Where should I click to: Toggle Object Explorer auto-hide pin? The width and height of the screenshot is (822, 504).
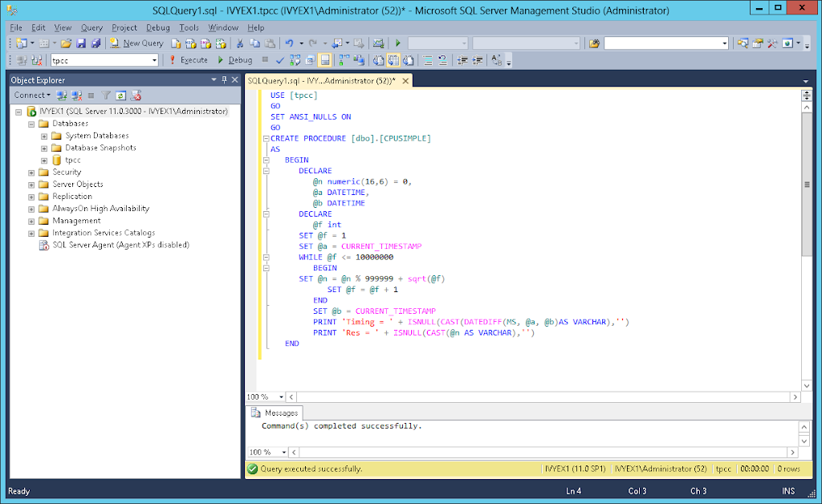[x=225, y=79]
